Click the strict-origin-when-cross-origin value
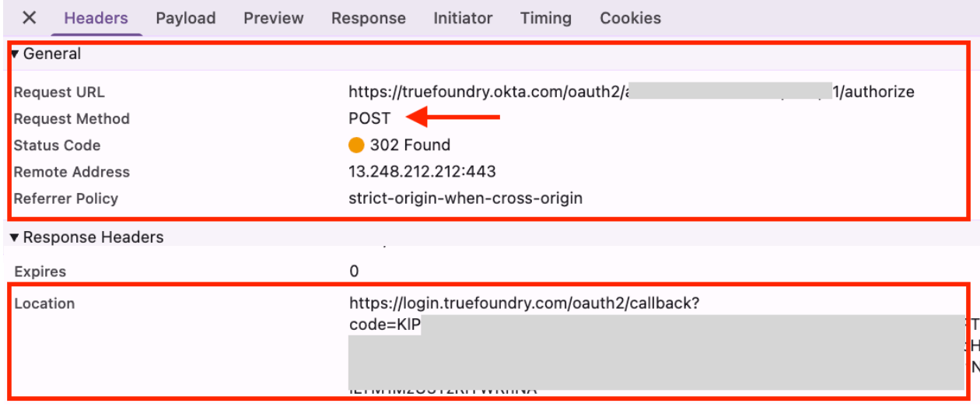 [465, 198]
